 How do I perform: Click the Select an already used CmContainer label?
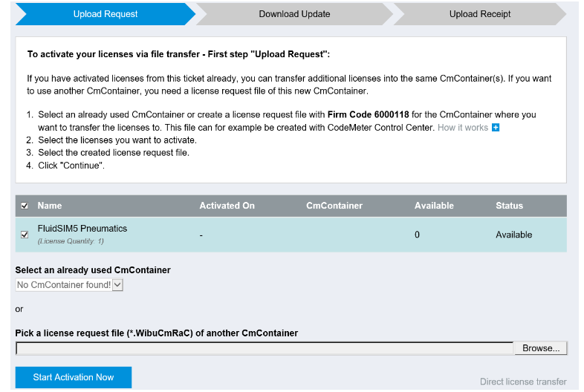pyautogui.click(x=93, y=270)
